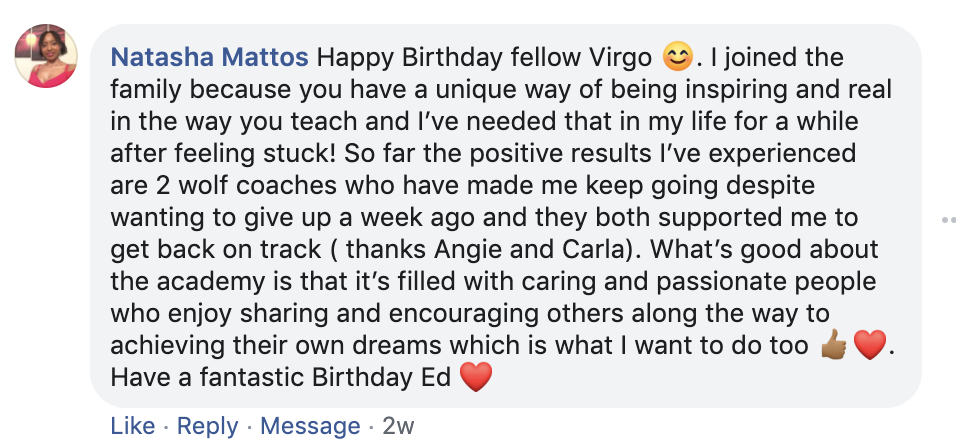
Task: Reply to Natasha's comment
Action: [208, 425]
